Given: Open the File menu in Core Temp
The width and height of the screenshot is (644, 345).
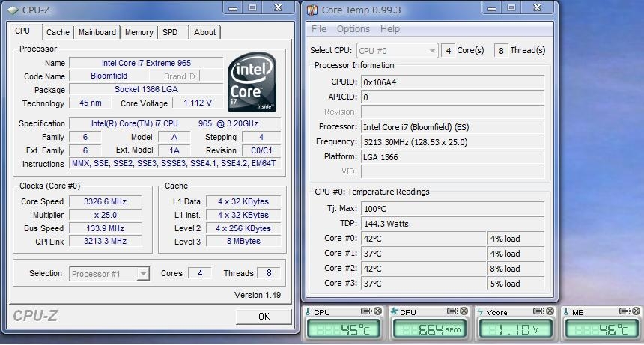Looking at the screenshot, I should pyautogui.click(x=319, y=29).
